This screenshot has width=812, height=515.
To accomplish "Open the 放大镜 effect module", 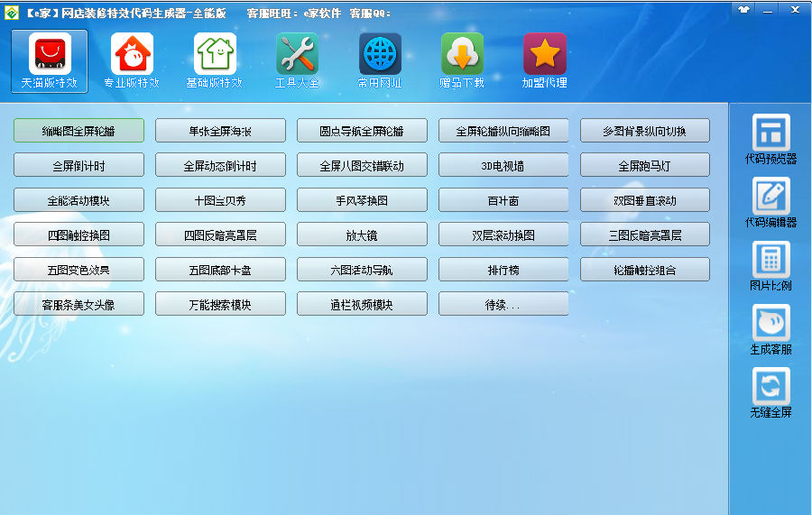I will [362, 235].
